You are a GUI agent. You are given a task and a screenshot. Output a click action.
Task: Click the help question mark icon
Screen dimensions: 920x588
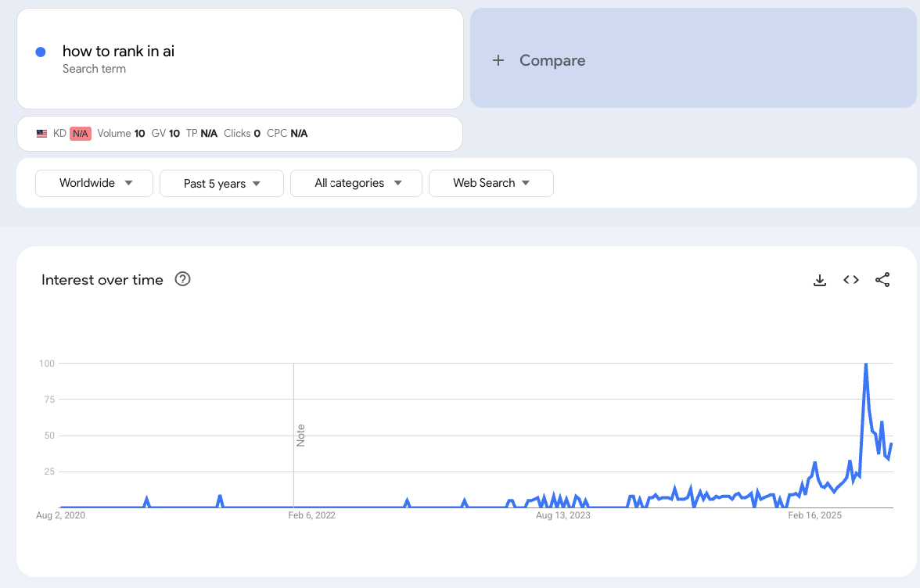[182, 279]
